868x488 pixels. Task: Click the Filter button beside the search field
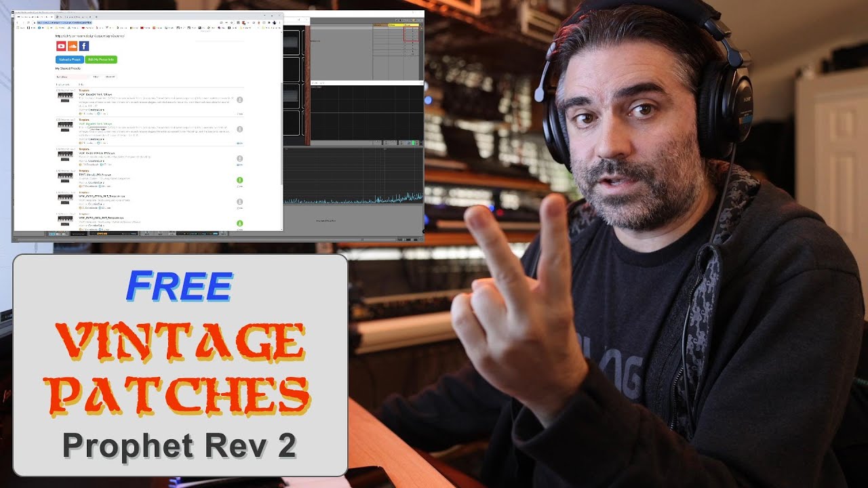96,77
